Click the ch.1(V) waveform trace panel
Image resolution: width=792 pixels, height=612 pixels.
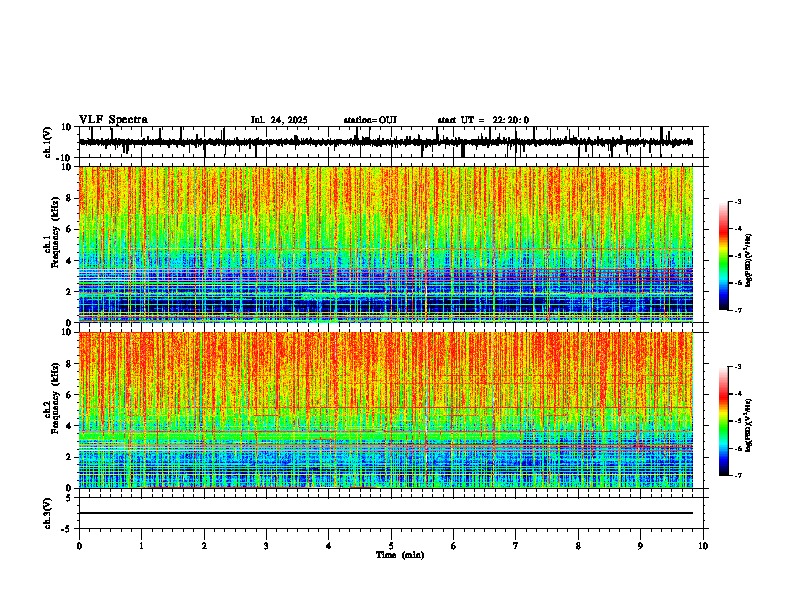click(x=391, y=142)
